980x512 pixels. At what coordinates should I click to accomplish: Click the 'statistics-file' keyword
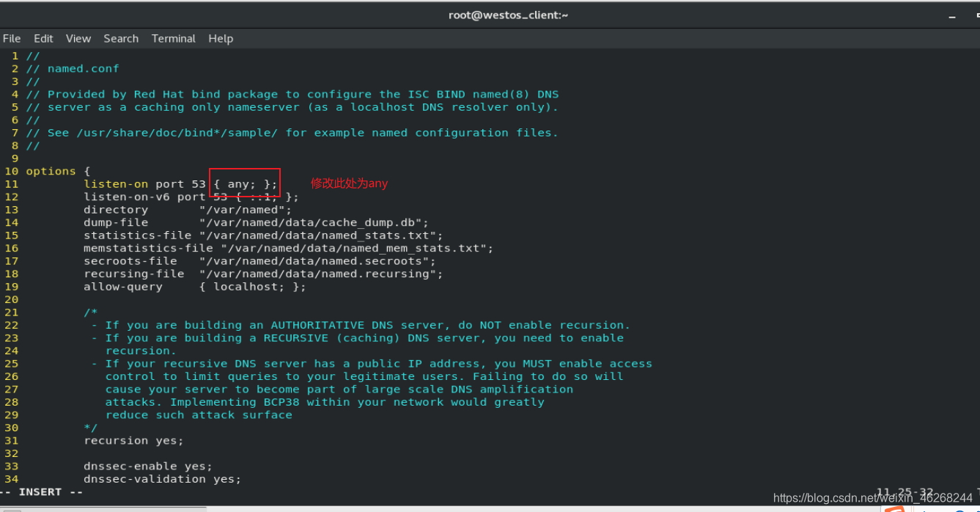tap(137, 235)
